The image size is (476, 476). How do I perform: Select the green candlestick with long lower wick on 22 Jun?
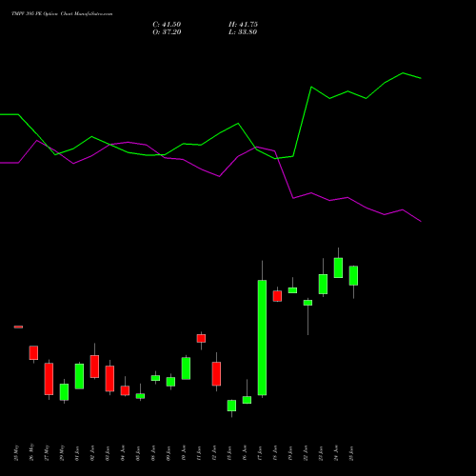pyautogui.click(x=307, y=303)
